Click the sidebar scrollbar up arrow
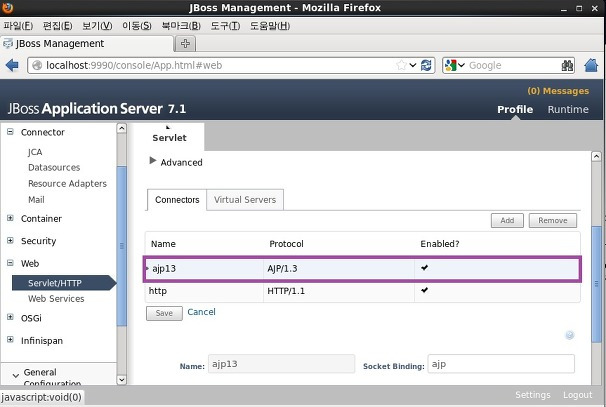 [121, 128]
